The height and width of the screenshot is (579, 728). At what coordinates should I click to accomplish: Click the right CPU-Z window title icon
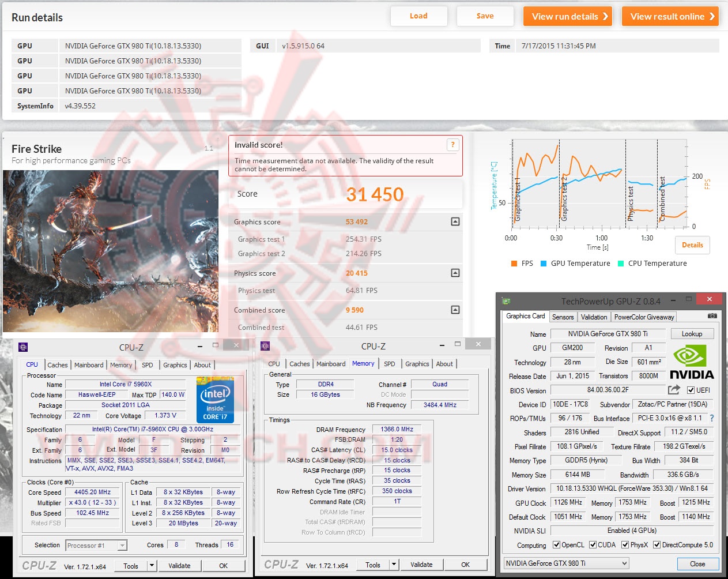(265, 346)
